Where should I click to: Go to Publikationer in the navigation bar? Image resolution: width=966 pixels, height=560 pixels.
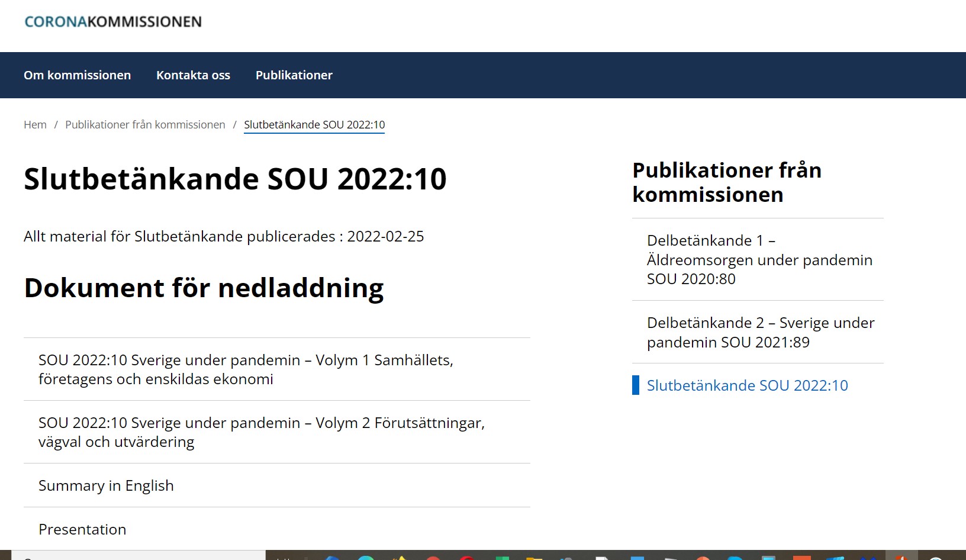(294, 75)
